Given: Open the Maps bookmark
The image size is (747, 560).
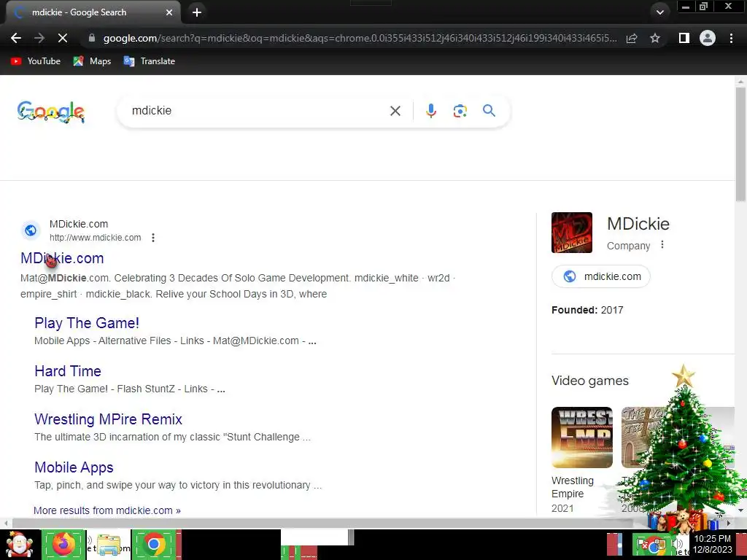Looking at the screenshot, I should (92, 61).
